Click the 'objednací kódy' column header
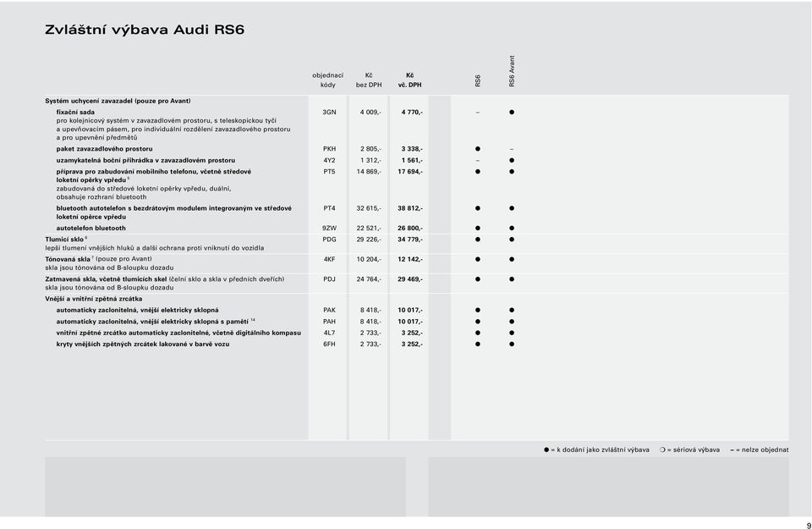The height and width of the screenshot is (529, 812). click(328, 80)
